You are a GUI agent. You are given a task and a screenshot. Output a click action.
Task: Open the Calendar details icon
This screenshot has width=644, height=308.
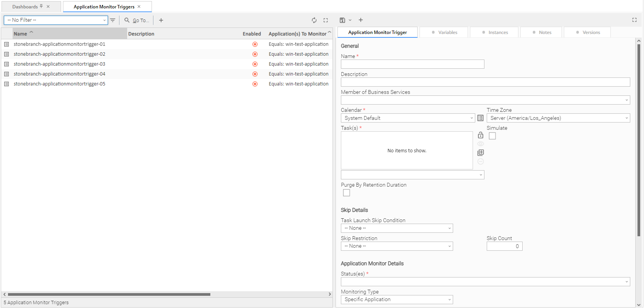pos(480,118)
